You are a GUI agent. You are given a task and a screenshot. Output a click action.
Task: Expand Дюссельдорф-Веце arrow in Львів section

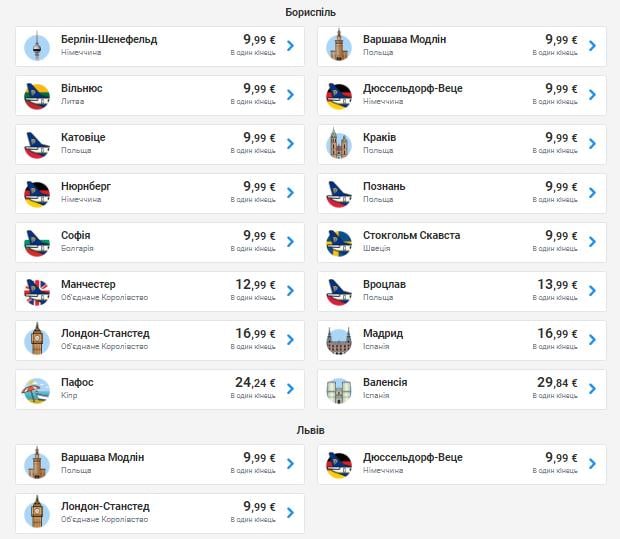click(x=592, y=464)
